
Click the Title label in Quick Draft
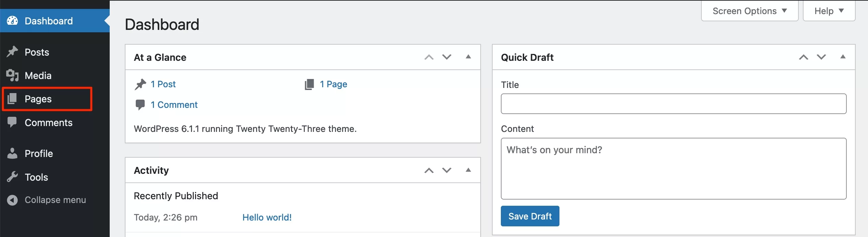click(510, 85)
